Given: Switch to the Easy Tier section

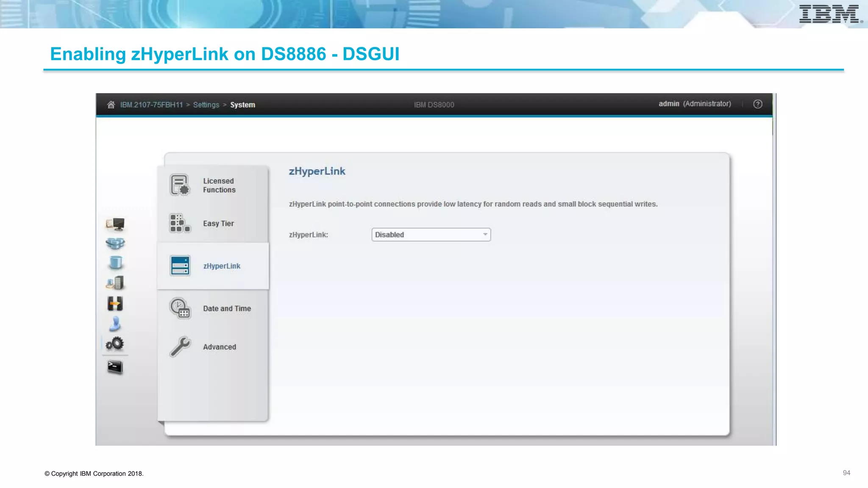Looking at the screenshot, I should 218,223.
